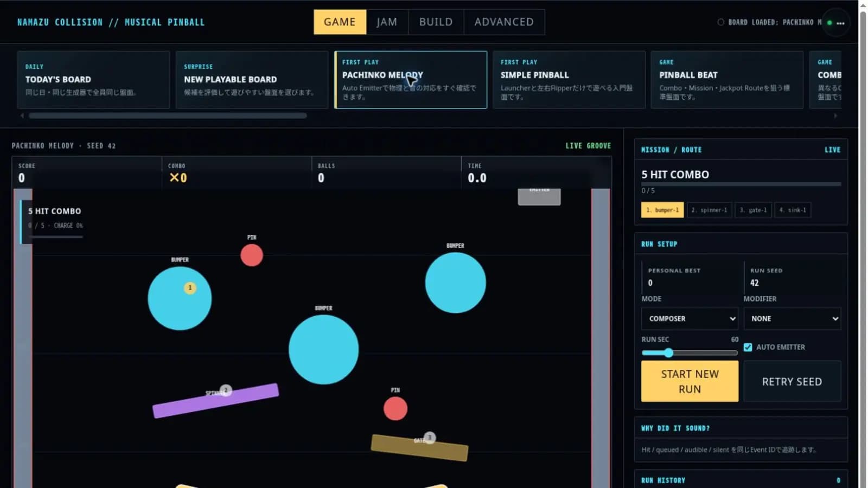The width and height of the screenshot is (868, 488).
Task: Click START NEW RUN
Action: click(x=690, y=381)
